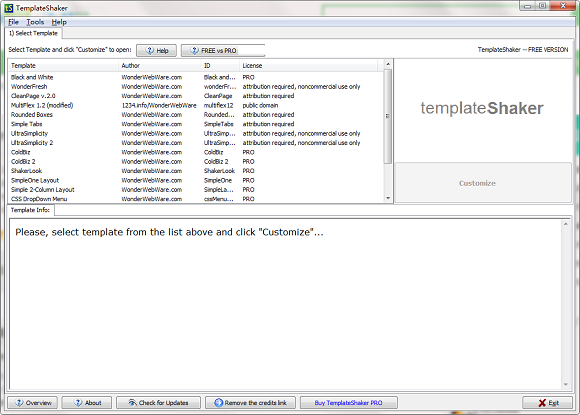Screen dimensions: 580x415
Task: Select the WonderFresh template
Action: tap(196, 87)
